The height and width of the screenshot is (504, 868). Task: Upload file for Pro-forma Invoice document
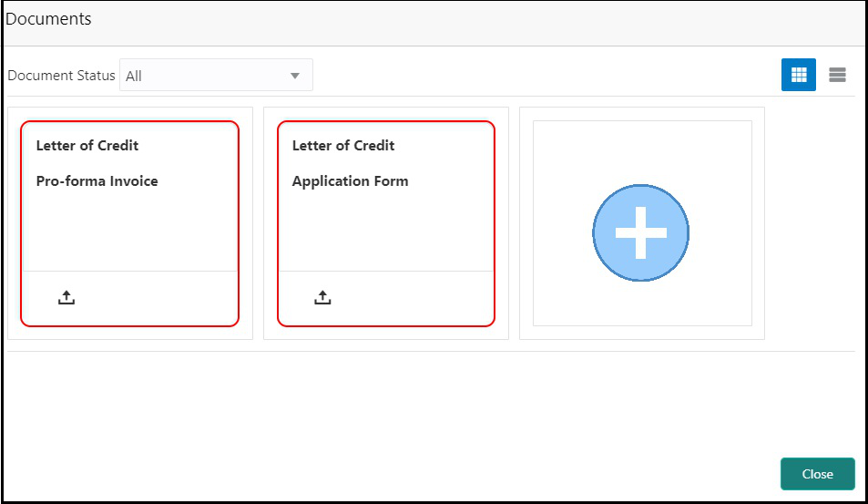coord(66,297)
